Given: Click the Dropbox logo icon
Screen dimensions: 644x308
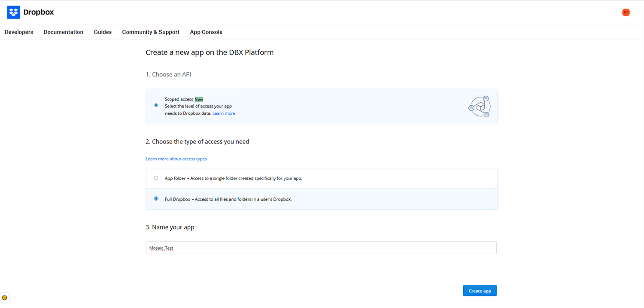Looking at the screenshot, I should [x=14, y=12].
